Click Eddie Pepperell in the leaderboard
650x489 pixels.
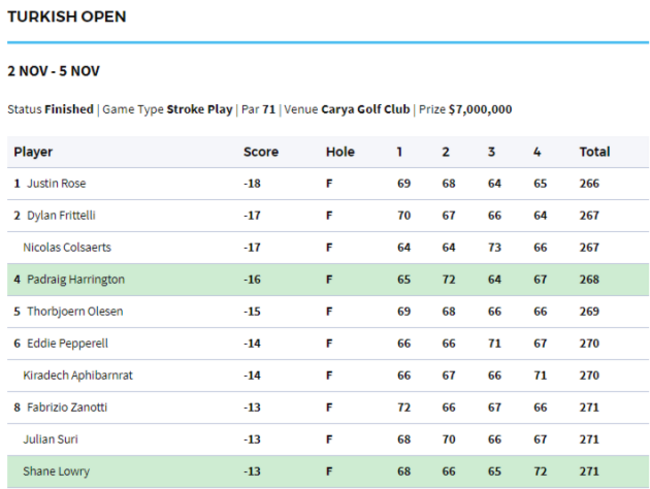point(67,344)
